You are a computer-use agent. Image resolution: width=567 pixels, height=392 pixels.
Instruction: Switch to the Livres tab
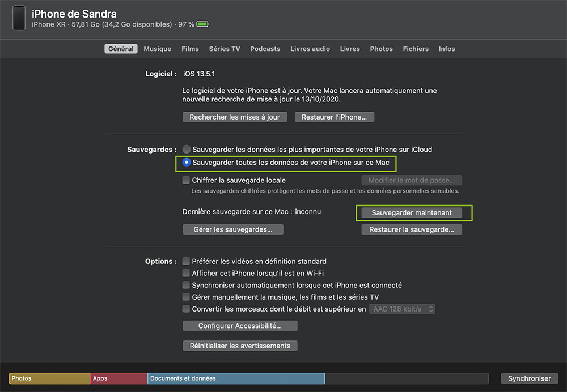[350, 49]
